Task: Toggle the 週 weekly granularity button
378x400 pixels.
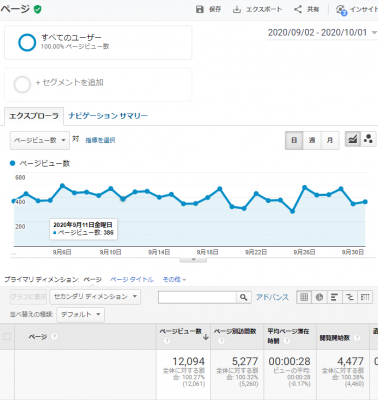Action: click(x=312, y=140)
